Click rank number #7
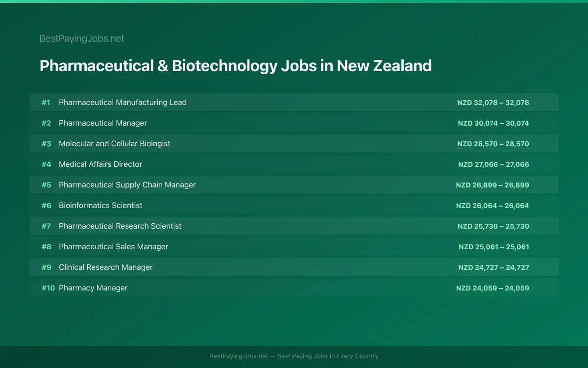This screenshot has width=588, height=368. [x=46, y=226]
